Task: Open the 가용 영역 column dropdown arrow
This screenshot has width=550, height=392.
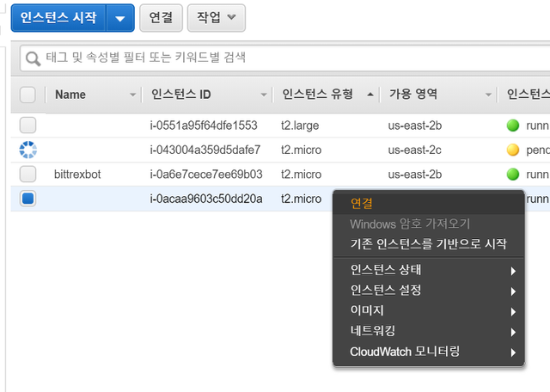Action: click(488, 95)
